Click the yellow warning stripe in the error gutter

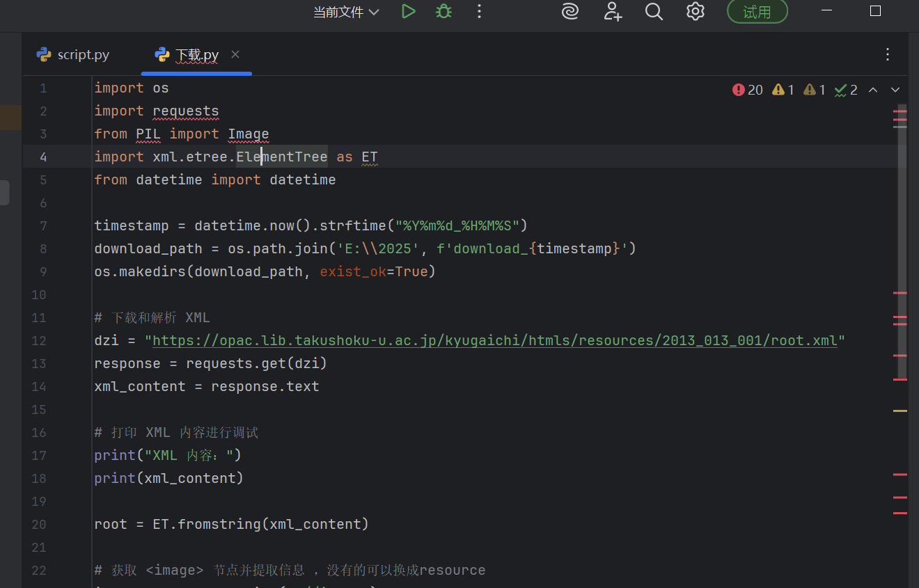(900, 411)
